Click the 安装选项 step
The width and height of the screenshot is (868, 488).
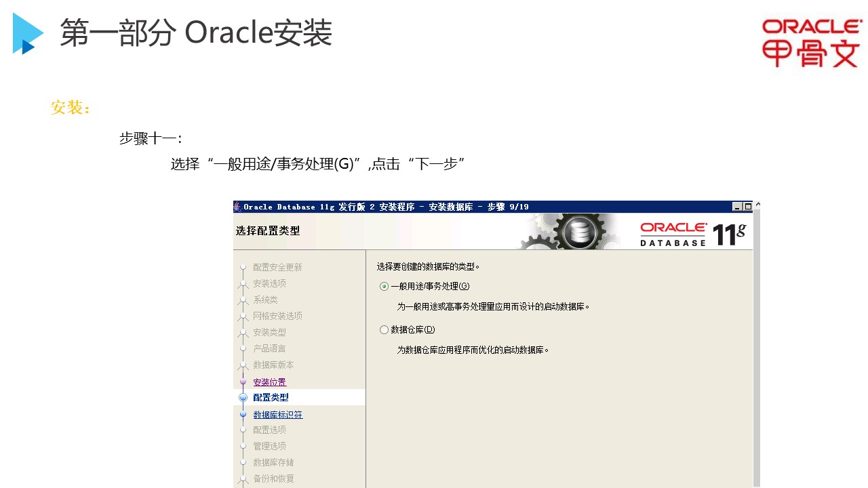269,283
